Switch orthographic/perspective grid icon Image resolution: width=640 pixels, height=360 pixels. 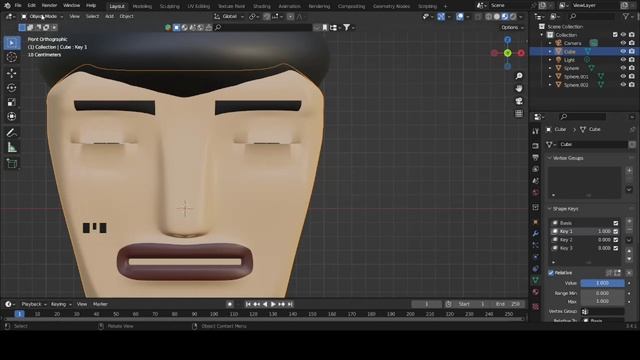click(519, 113)
